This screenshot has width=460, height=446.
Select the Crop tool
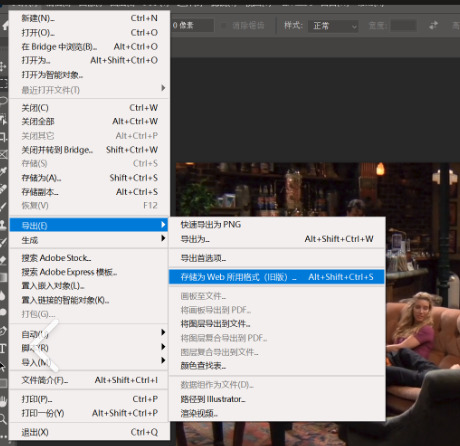[x=3, y=136]
